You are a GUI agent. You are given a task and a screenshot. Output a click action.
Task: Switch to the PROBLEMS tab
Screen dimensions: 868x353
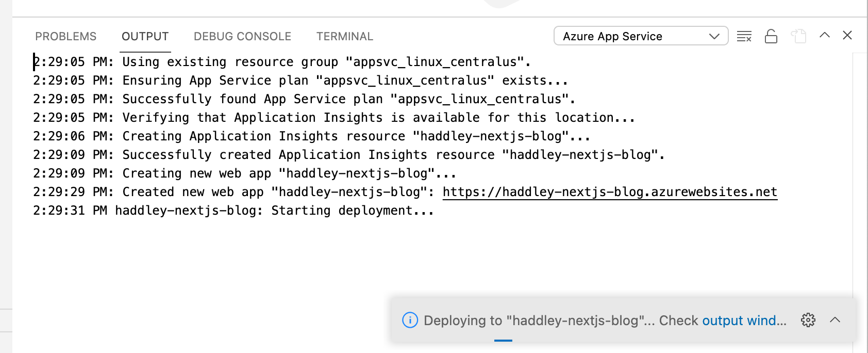click(66, 37)
